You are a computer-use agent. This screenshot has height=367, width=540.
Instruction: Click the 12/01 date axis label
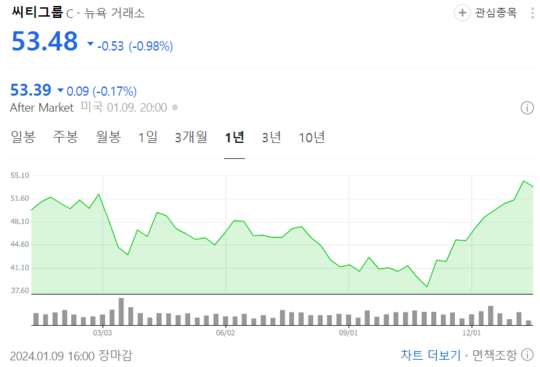point(471,333)
